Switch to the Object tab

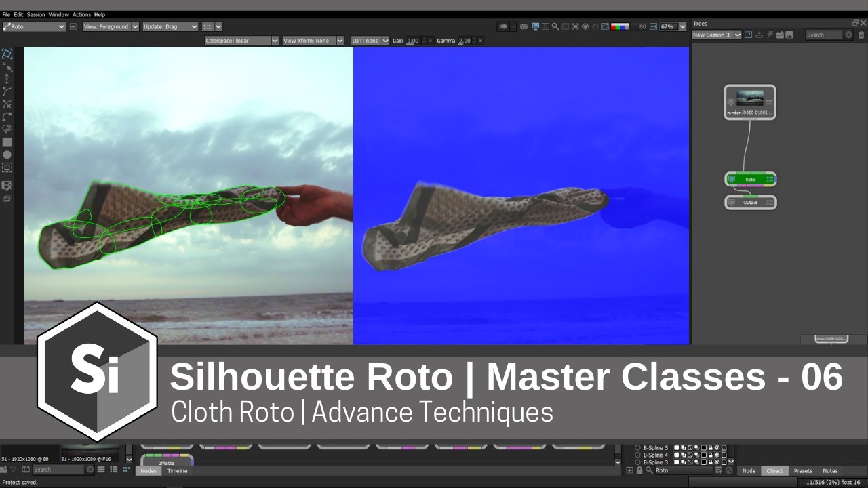(x=775, y=470)
